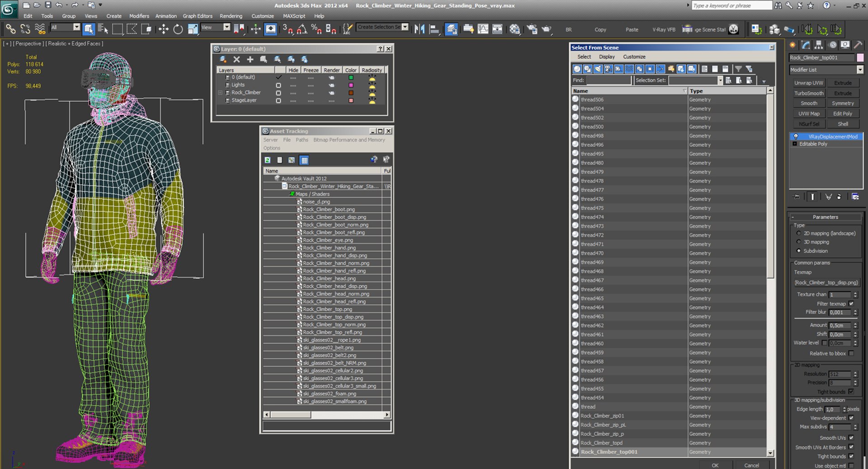Select Subdivision mapping type
868x469 pixels.
(x=798, y=251)
